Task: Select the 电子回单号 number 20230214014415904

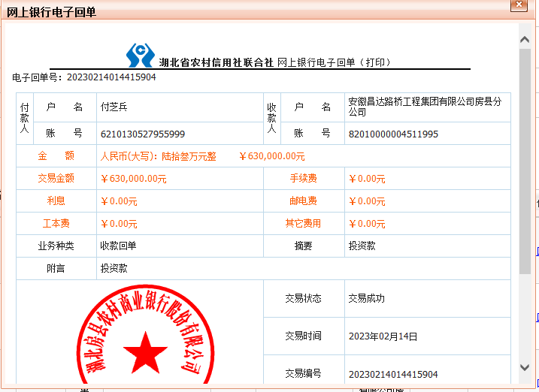Action: coord(111,77)
